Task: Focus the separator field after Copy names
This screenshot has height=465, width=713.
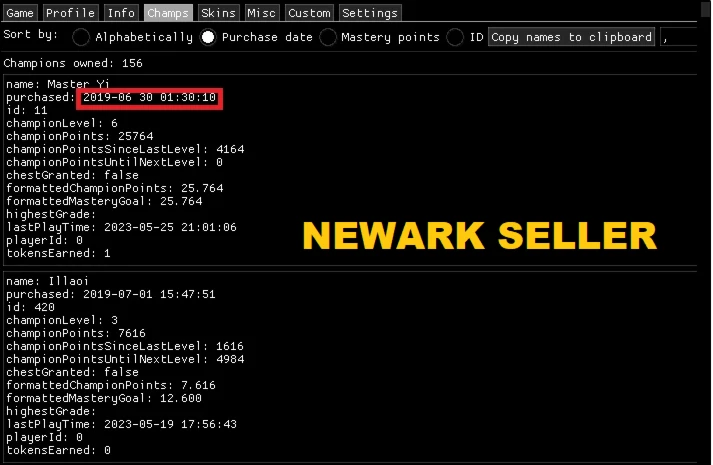Action: click(682, 37)
